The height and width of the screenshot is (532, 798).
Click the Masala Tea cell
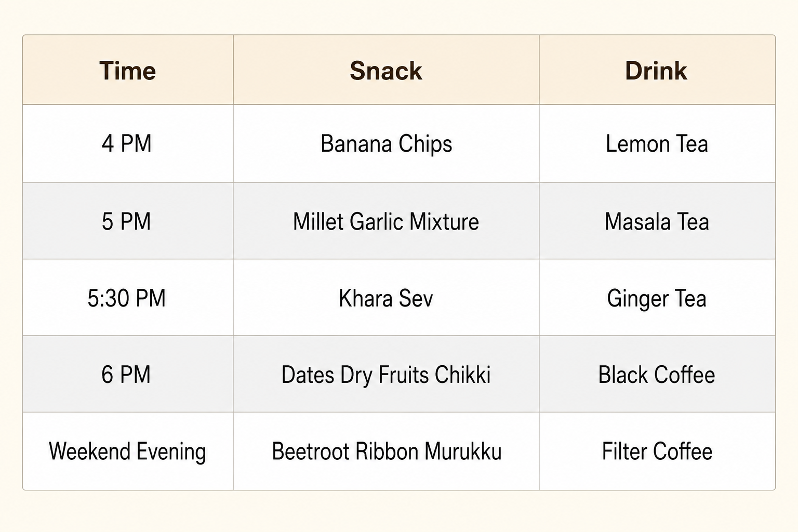tap(657, 221)
